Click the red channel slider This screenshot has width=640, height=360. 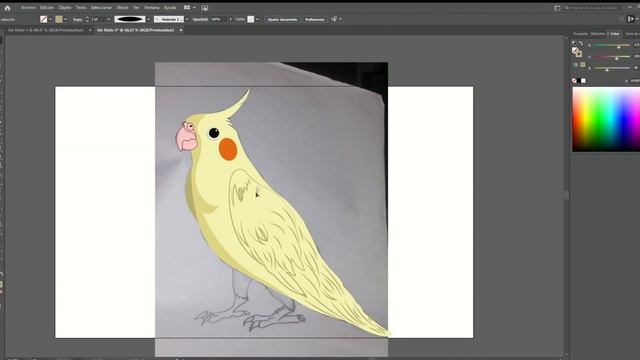point(611,45)
